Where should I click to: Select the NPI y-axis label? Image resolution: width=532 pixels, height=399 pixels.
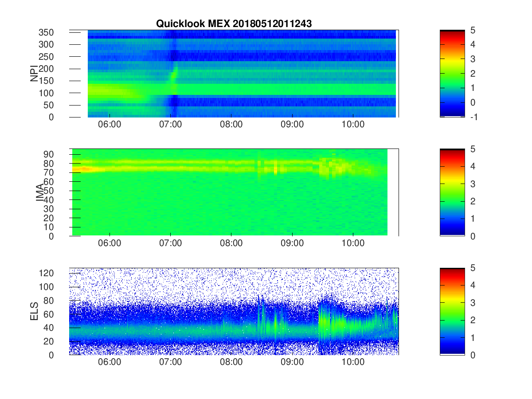coord(34,74)
